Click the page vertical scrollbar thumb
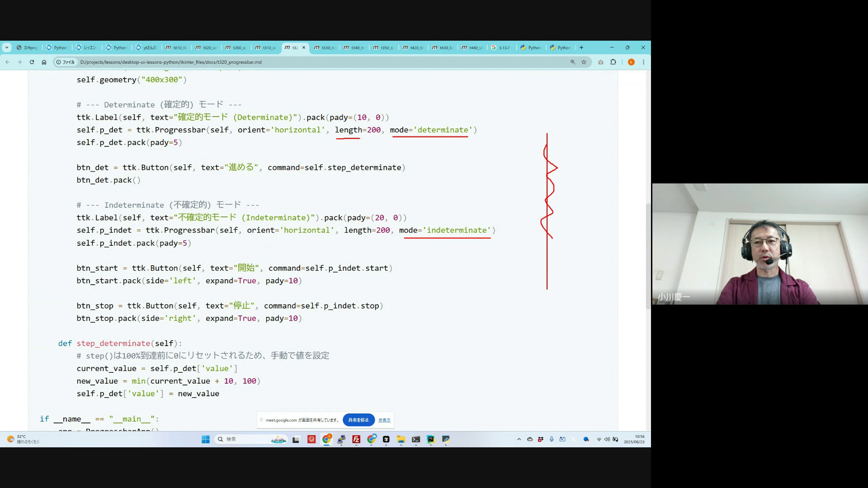The width and height of the screenshot is (868, 488). 648,255
